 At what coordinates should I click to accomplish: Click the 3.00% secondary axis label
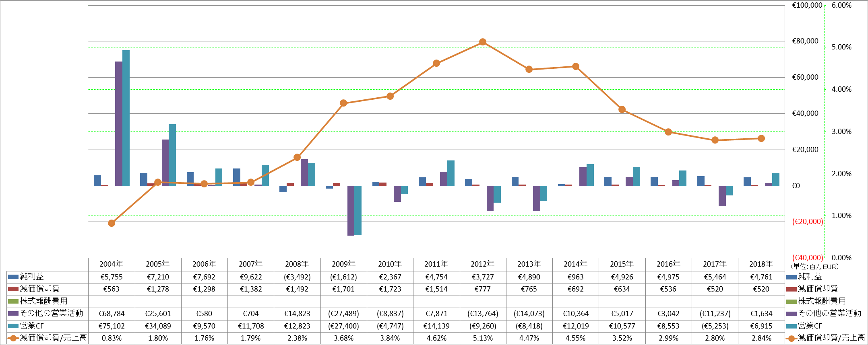coord(841,131)
